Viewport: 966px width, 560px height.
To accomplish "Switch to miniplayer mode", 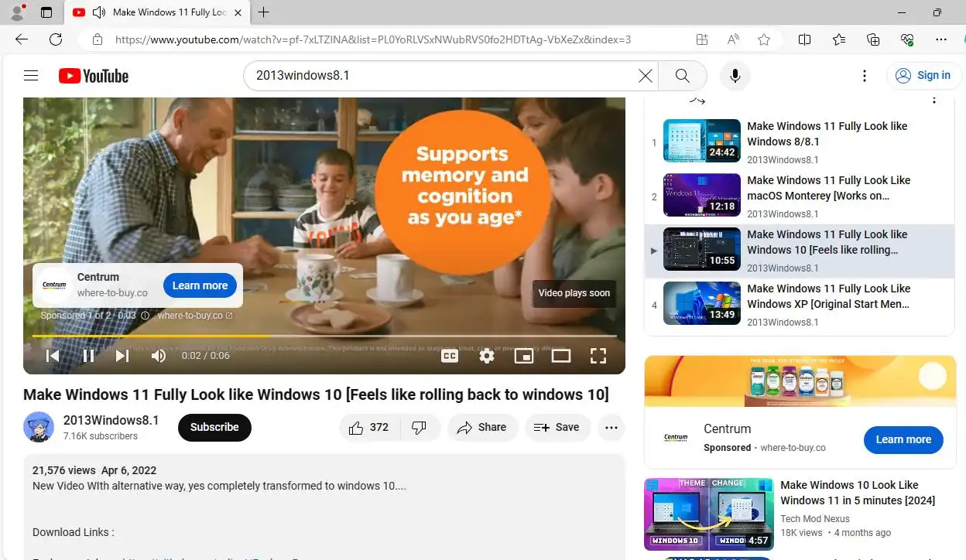I will click(x=524, y=356).
